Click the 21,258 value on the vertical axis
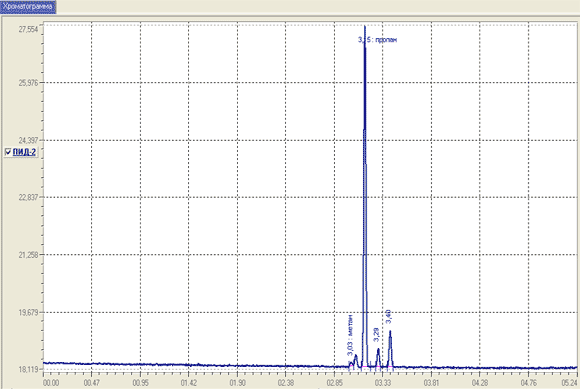Viewport: 580px width, 389px height. (28, 255)
